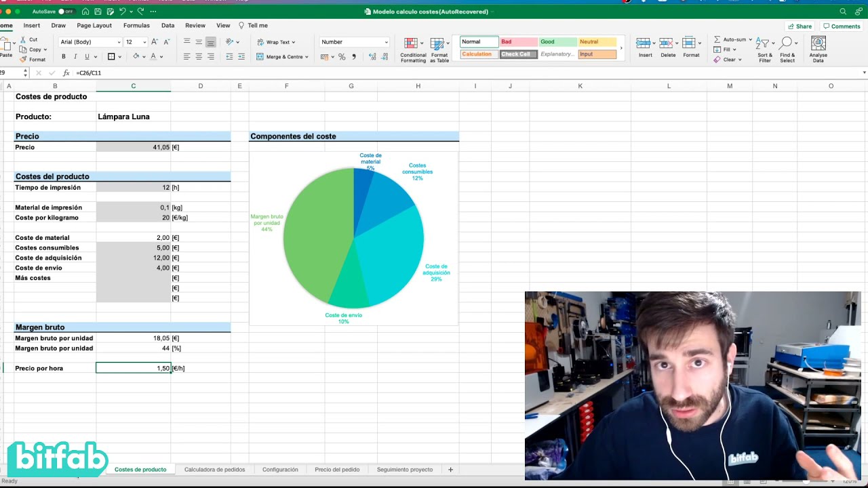
Task: Expand fill colour dropdown arrow
Action: pyautogui.click(x=144, y=57)
